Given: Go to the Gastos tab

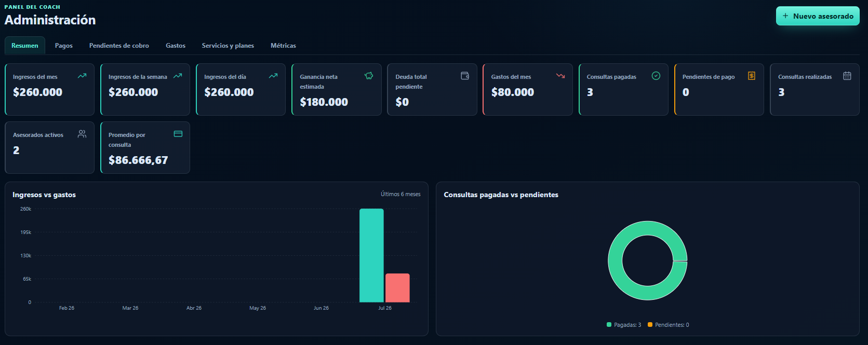Looking at the screenshot, I should pyautogui.click(x=176, y=46).
